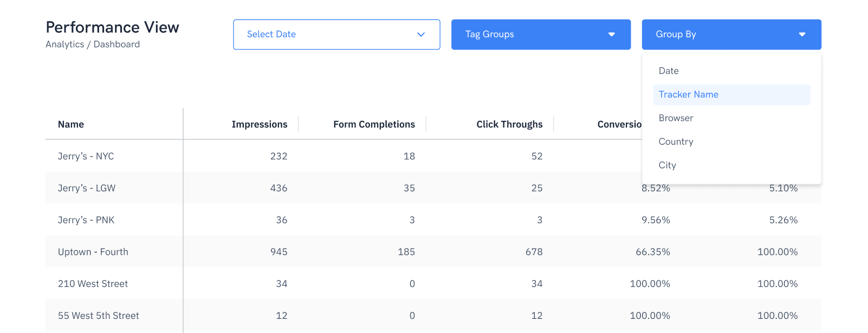
Task: Click the Click Throughs column header
Action: [x=509, y=124]
